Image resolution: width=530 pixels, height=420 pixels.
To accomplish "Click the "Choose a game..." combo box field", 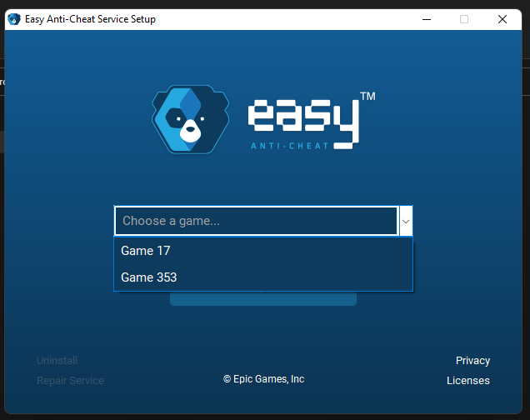I will point(256,221).
